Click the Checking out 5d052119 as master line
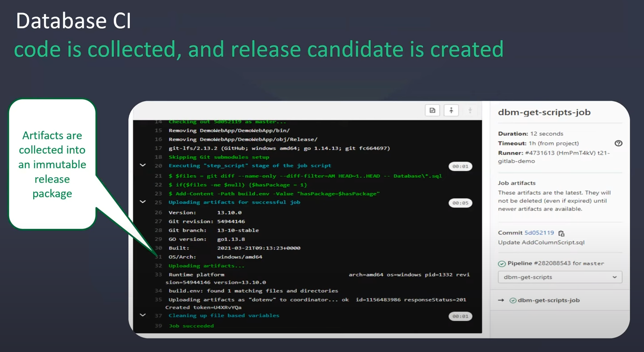 pyautogui.click(x=227, y=122)
